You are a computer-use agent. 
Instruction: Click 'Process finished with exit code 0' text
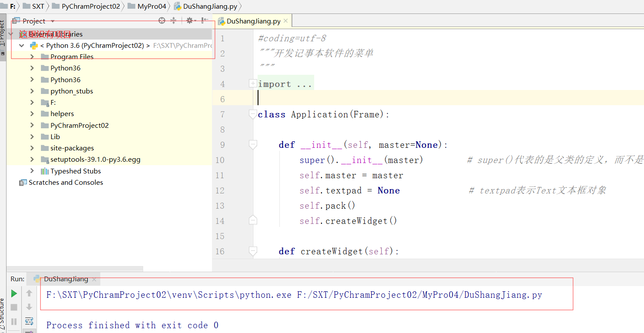point(132,325)
